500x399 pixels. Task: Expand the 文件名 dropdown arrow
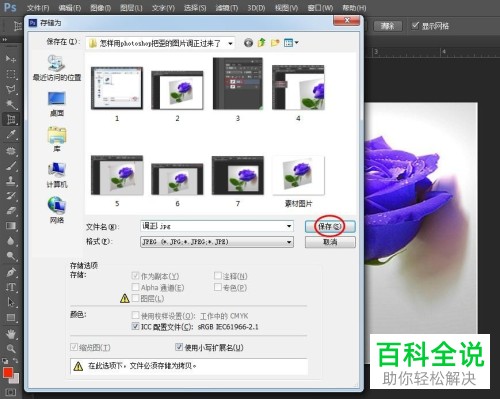pyautogui.click(x=289, y=226)
